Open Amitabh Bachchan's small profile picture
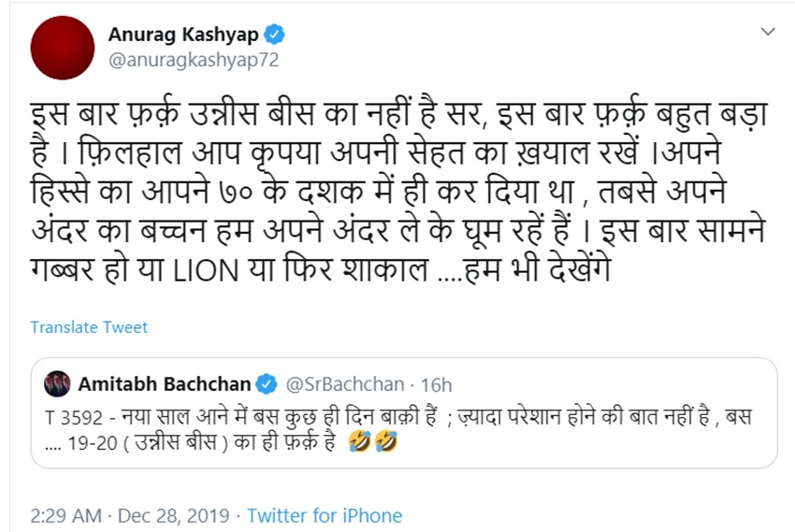The image size is (795, 532). (58, 384)
